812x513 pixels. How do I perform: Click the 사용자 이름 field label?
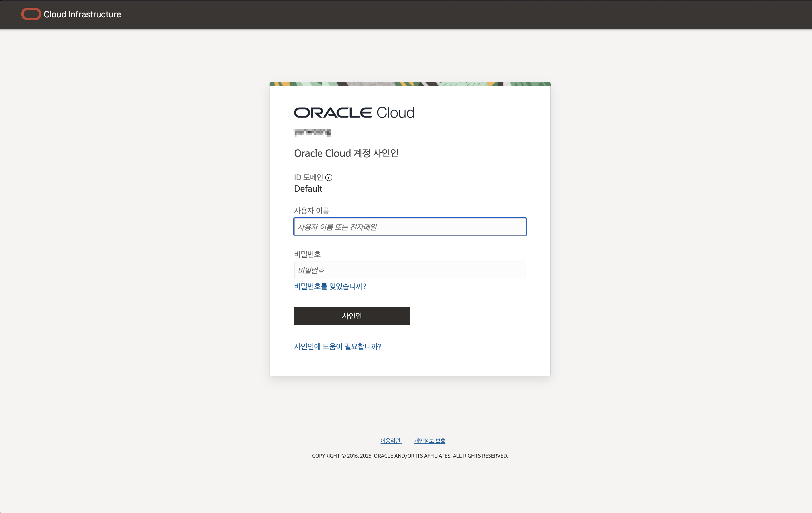click(x=311, y=210)
